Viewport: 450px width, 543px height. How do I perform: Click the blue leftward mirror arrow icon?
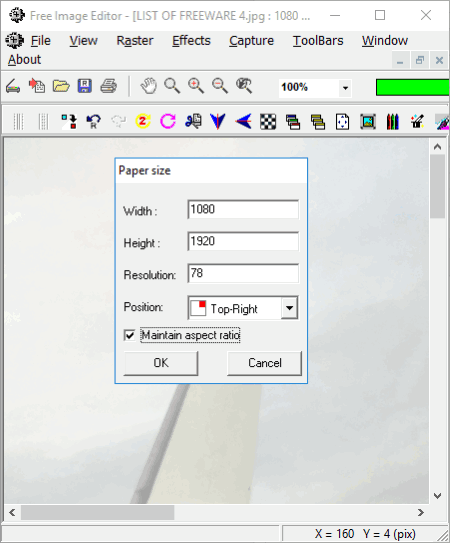click(243, 122)
